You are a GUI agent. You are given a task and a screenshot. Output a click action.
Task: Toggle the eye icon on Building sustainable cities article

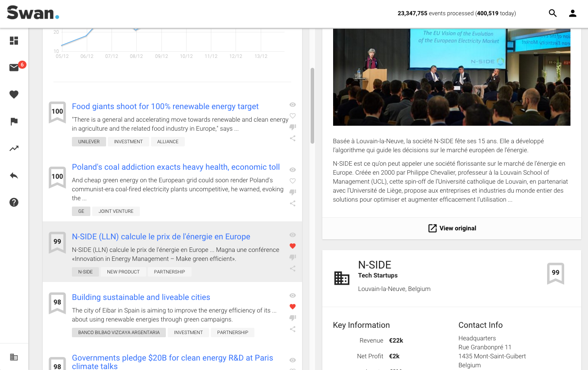click(293, 295)
